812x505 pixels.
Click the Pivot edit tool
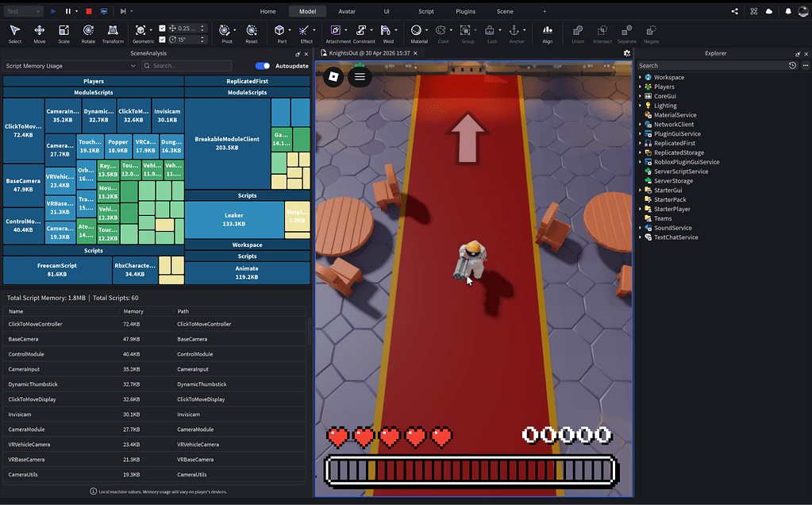point(225,30)
